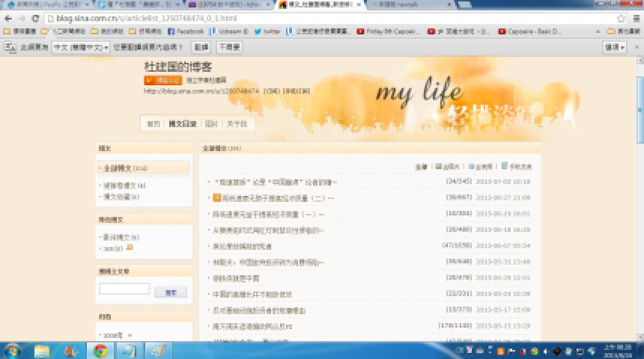Image resolution: width=644 pixels, height=359 pixels.
Task: Open the Chrome menu icon
Action: 635,18
